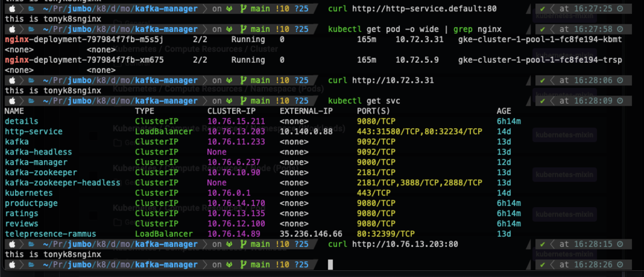Click pod name nginx-deployment-797984f7fb-m5s5j
Image resolution: width=644 pixels, height=277 pixels.
pyautogui.click(x=84, y=40)
